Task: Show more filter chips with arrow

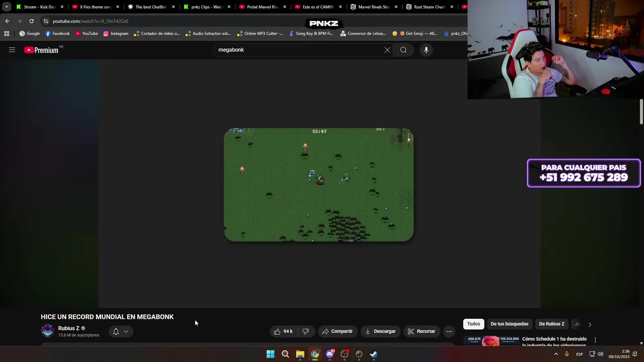Action: (590, 324)
